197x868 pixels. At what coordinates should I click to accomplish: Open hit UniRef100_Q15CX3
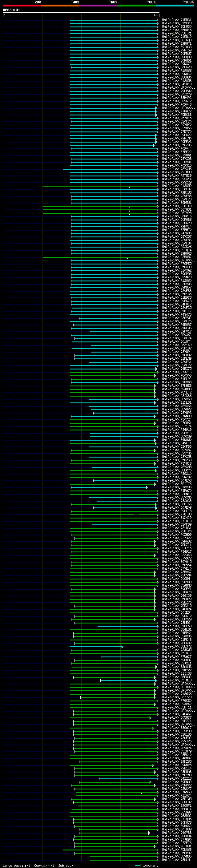click(177, 24)
